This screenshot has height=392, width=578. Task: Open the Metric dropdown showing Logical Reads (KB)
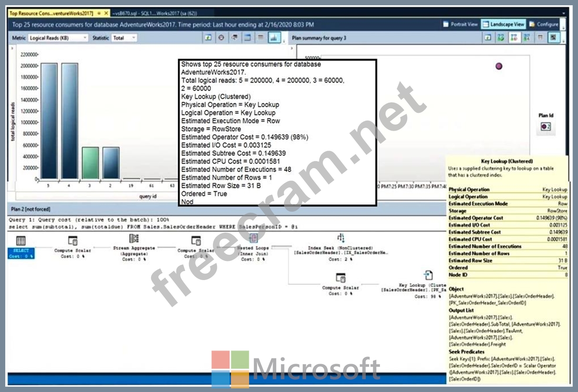(58, 38)
